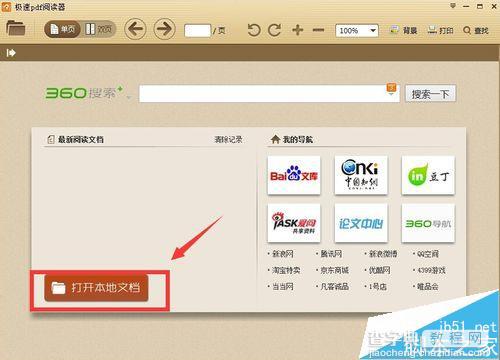Zoom in with the plus icon

[x=297, y=30]
